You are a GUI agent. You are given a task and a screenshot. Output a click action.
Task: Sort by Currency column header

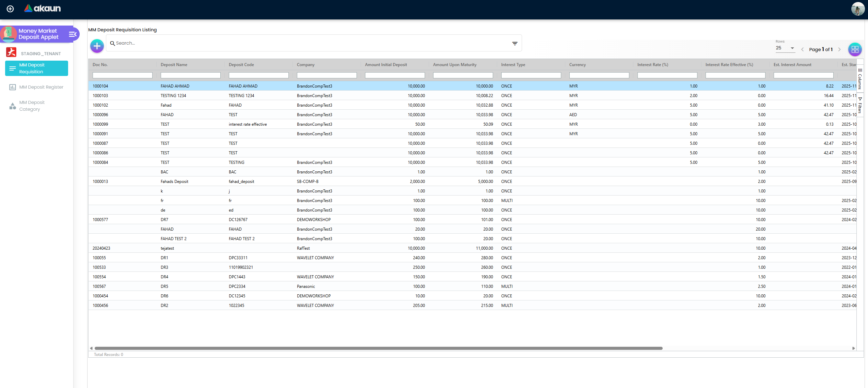coord(578,65)
